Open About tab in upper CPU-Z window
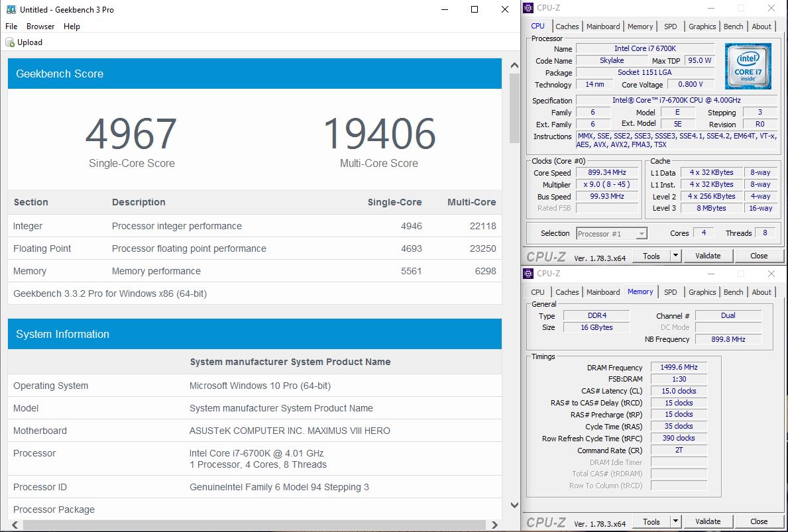This screenshot has height=532, width=788. (761, 27)
